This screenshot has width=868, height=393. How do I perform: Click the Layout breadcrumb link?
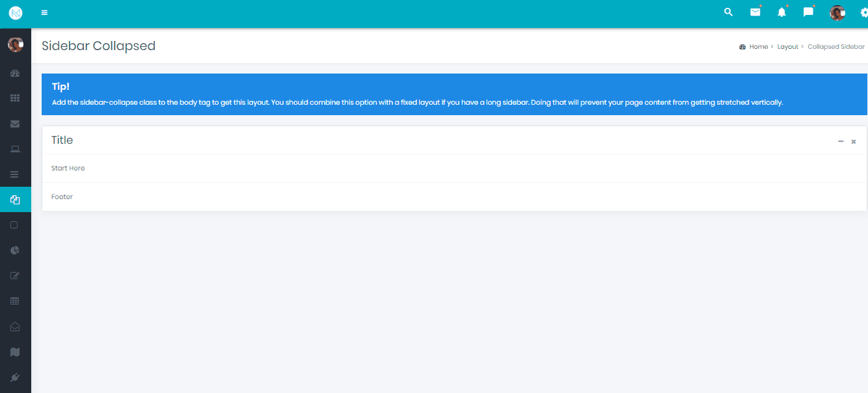click(788, 47)
